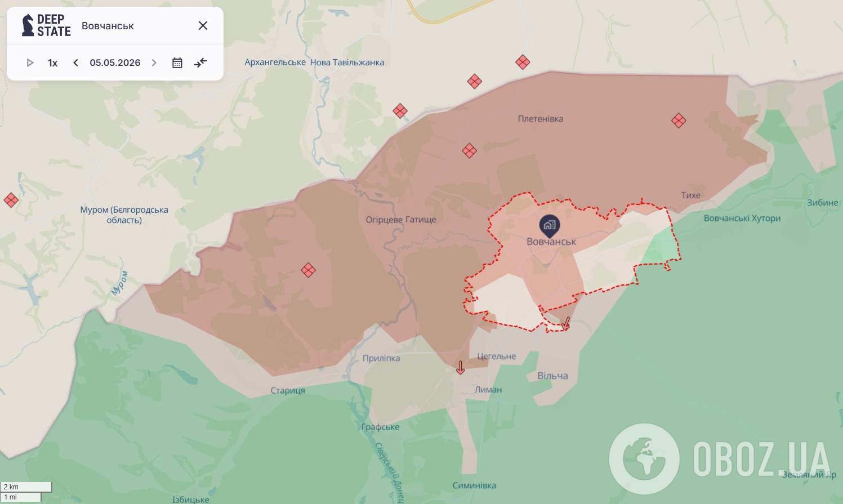Click the northernmost red diamond unit marker
The width and height of the screenshot is (843, 504).
pos(523,62)
